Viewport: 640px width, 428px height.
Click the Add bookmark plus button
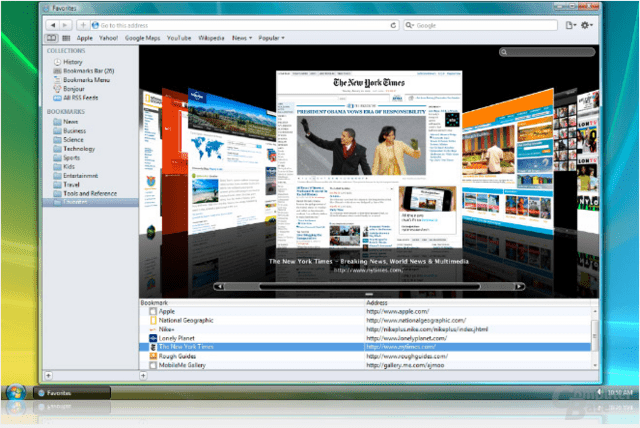[x=83, y=25]
